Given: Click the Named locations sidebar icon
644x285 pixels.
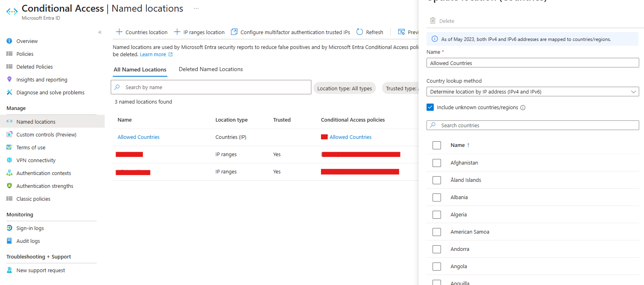Looking at the screenshot, I should pyautogui.click(x=9, y=122).
